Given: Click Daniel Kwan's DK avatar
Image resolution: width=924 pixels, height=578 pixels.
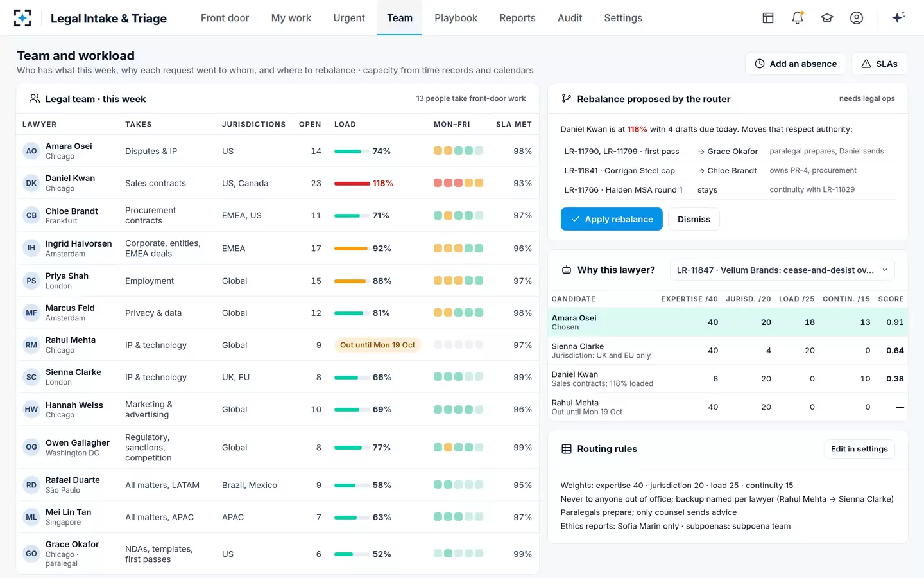Looking at the screenshot, I should pyautogui.click(x=31, y=183).
